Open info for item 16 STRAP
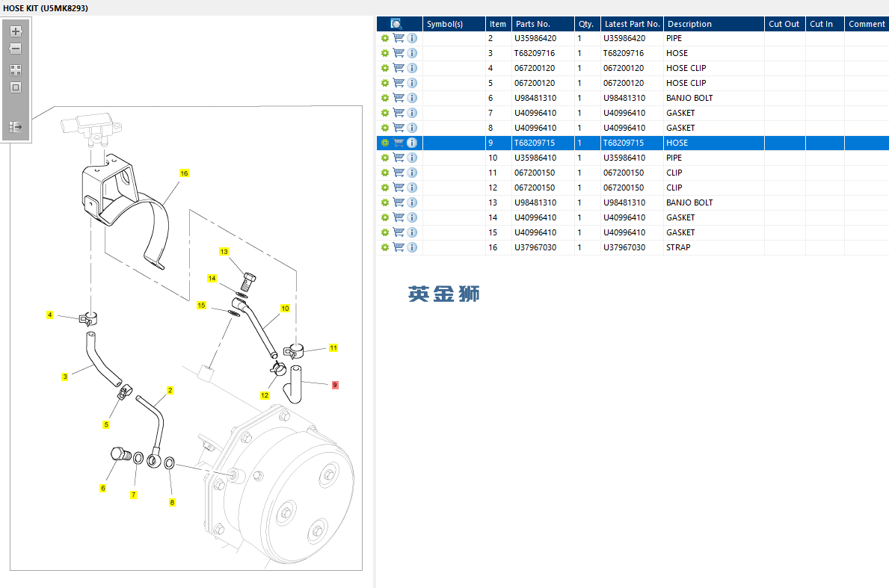 click(x=412, y=247)
